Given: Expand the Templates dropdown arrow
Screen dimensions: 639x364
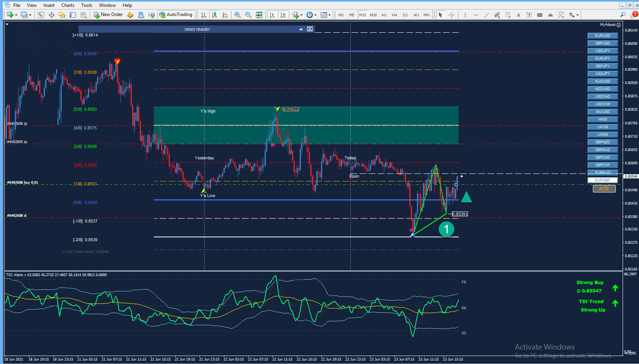Looking at the screenshot, I should [329, 15].
